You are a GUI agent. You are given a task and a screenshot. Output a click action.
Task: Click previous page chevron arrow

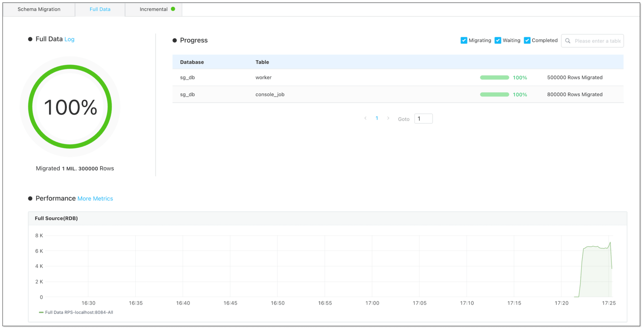point(365,118)
